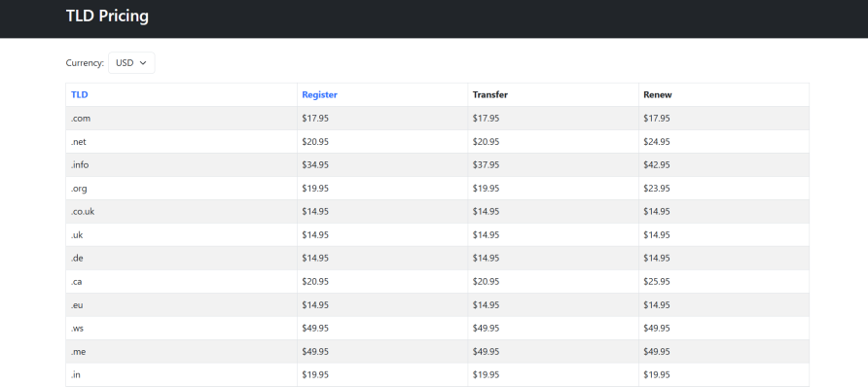Click .net register price $20.95
Screen dimensions: 868x387
[x=315, y=142]
